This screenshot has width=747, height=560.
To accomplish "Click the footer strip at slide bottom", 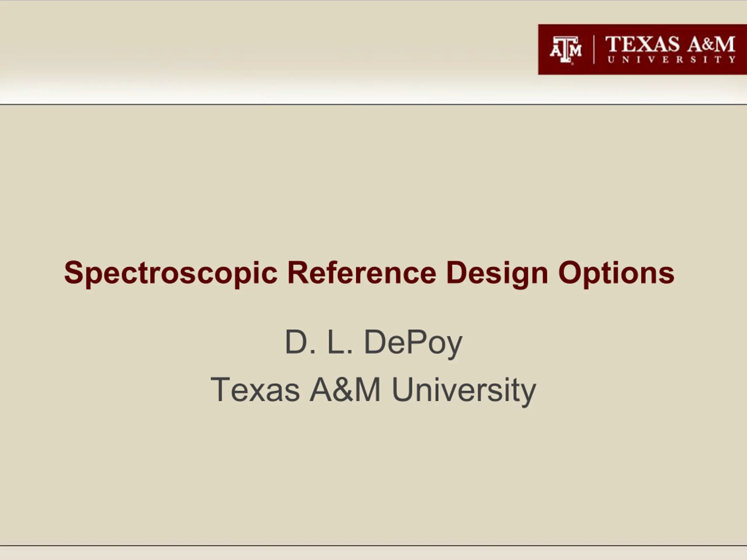I will 373,553.
